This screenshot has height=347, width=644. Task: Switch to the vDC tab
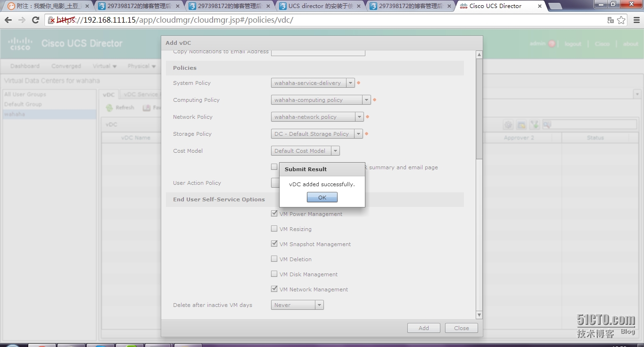(109, 94)
